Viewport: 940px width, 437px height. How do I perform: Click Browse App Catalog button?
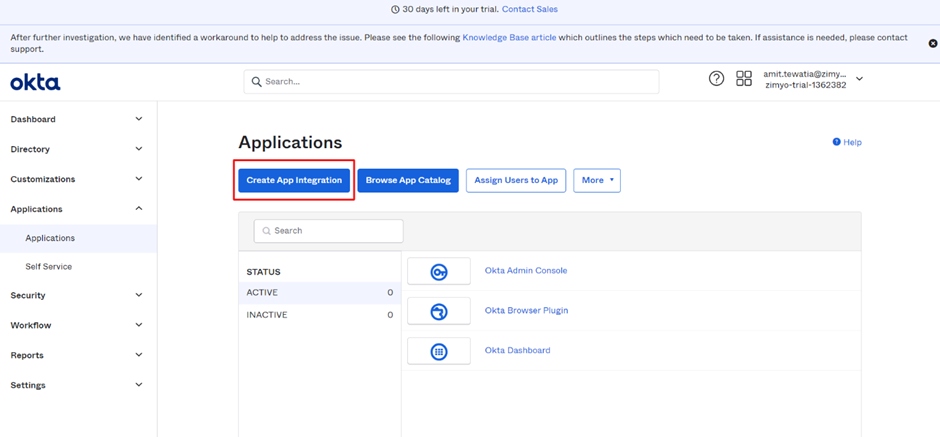point(408,180)
